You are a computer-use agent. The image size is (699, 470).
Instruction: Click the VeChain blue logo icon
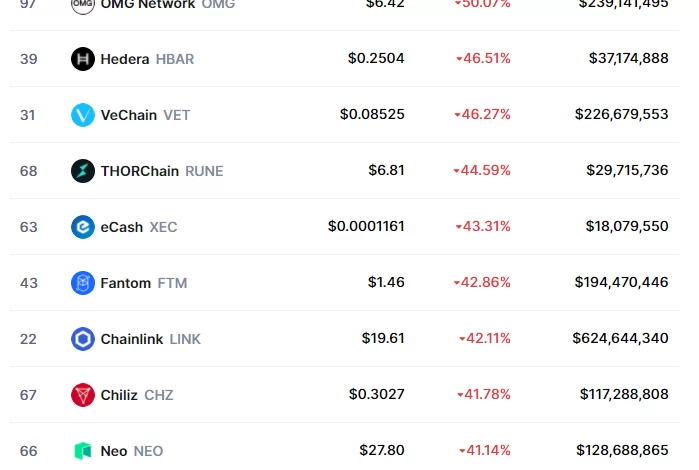click(x=83, y=115)
